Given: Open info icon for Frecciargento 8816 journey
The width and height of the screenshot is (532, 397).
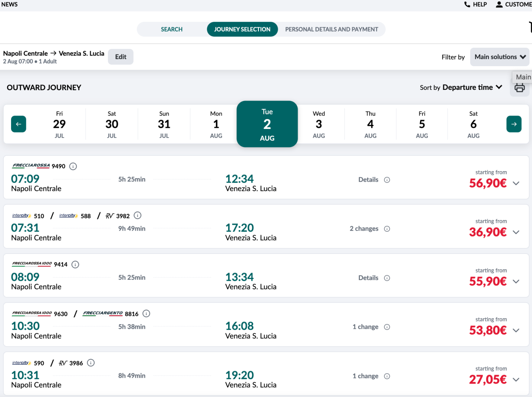Looking at the screenshot, I should [x=146, y=314].
